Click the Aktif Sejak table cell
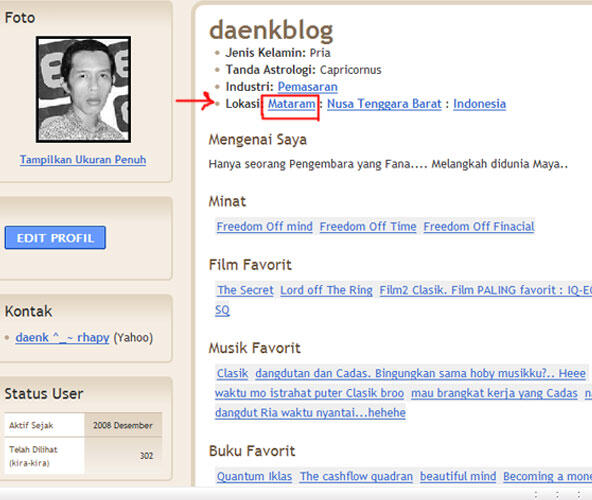The height and width of the screenshot is (500, 592). [x=44, y=425]
